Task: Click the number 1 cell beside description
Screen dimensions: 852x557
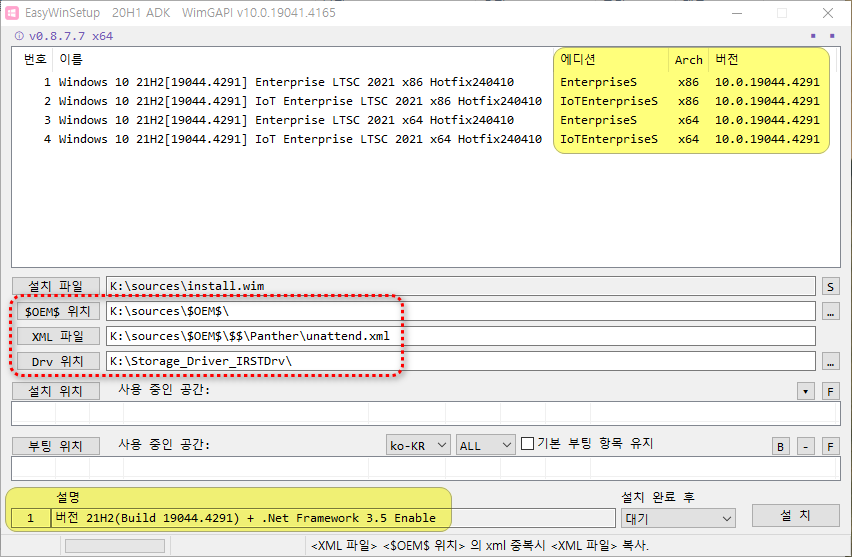Action: (30, 518)
